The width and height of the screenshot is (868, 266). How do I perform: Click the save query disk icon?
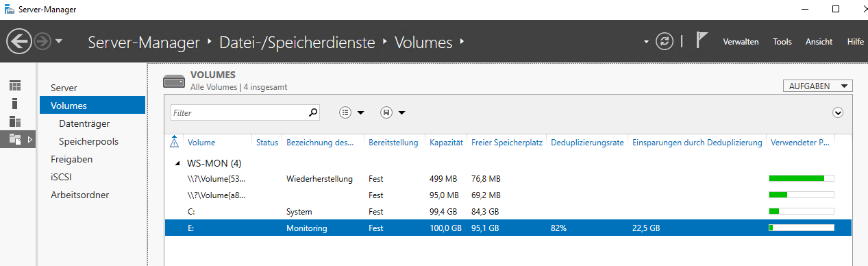coord(386,112)
